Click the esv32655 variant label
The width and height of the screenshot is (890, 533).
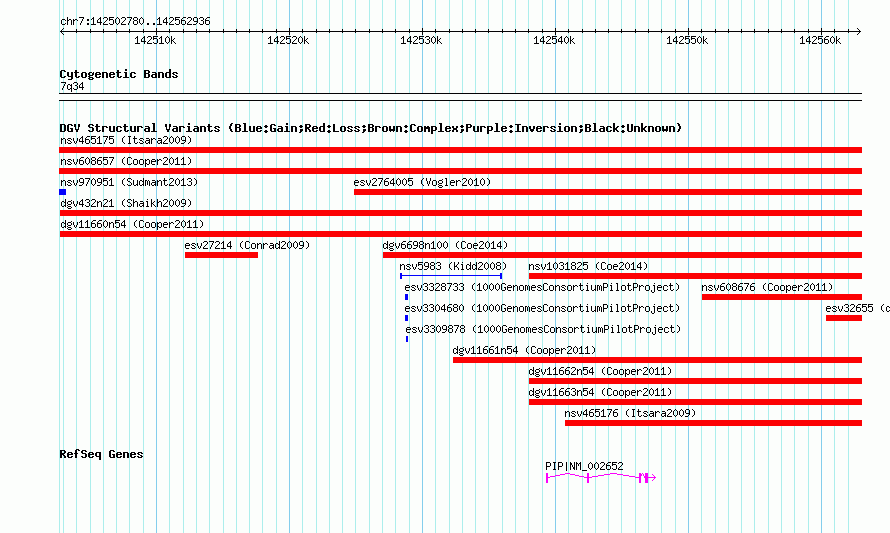857,308
